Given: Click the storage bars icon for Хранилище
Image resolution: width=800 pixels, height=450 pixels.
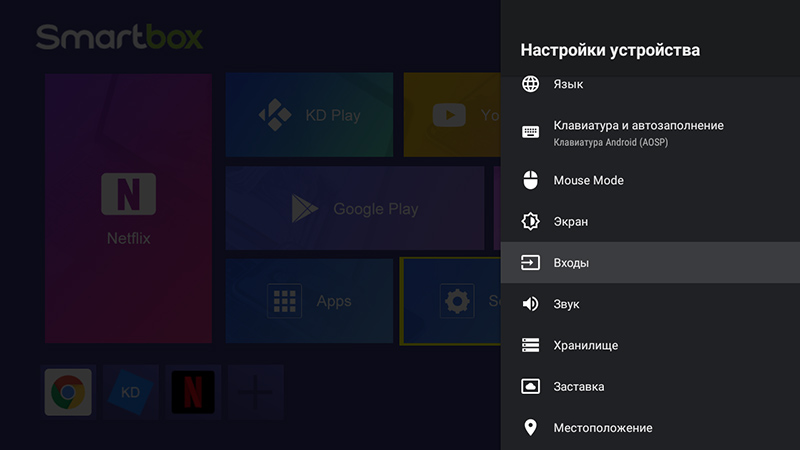Looking at the screenshot, I should (530, 345).
